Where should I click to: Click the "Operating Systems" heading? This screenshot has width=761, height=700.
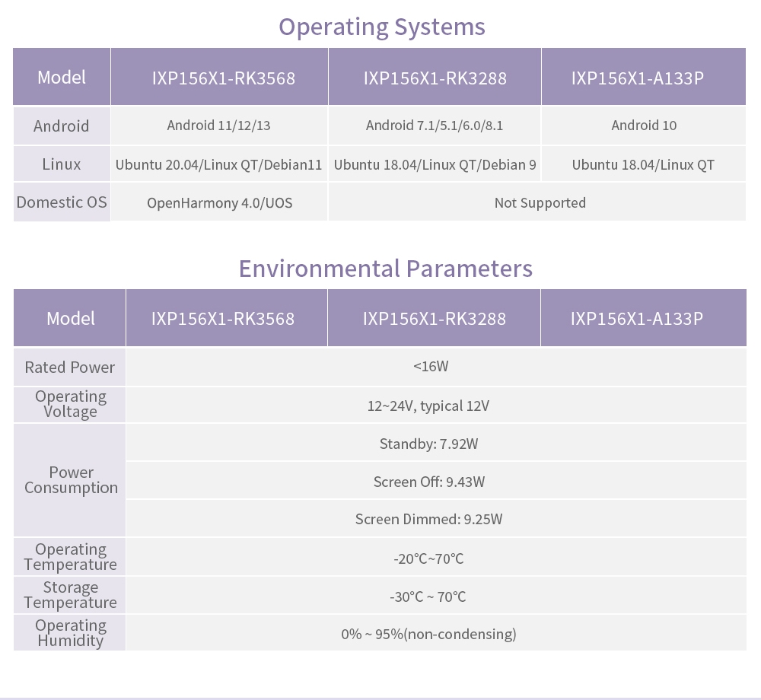[x=381, y=27]
